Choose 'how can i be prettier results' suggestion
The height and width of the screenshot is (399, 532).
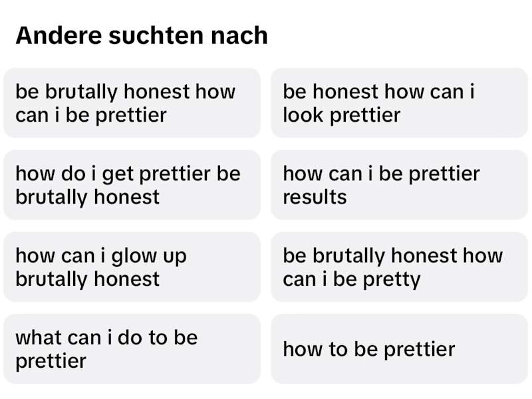400,185
